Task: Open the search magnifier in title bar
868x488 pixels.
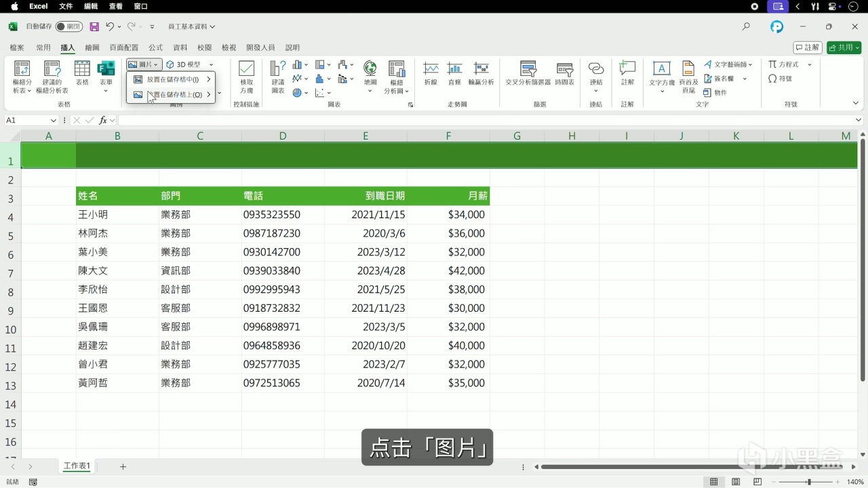Action: 746,26
